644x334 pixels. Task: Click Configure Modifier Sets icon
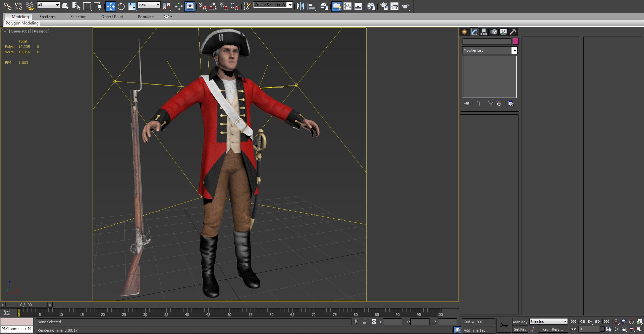[x=511, y=104]
